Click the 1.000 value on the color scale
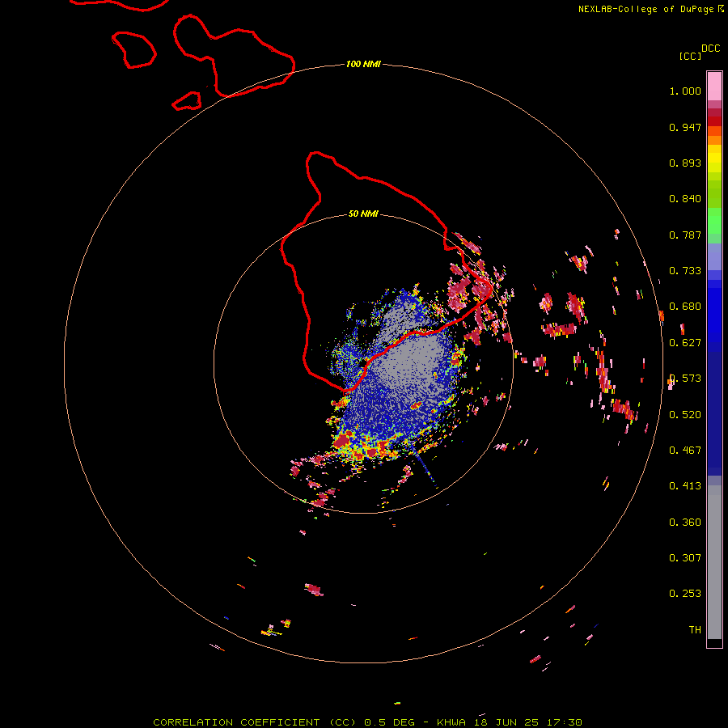 click(685, 91)
